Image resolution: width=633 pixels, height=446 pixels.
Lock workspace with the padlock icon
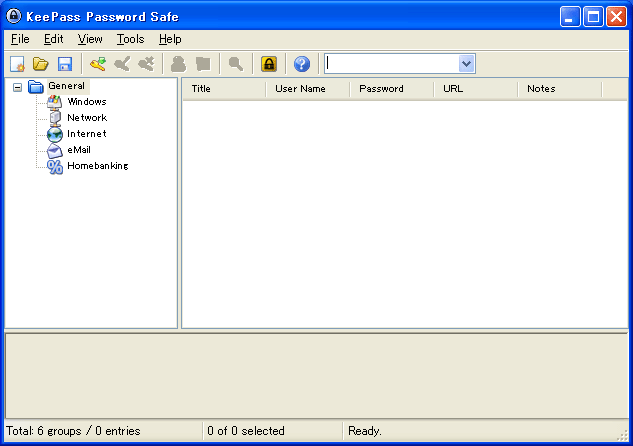coord(269,64)
